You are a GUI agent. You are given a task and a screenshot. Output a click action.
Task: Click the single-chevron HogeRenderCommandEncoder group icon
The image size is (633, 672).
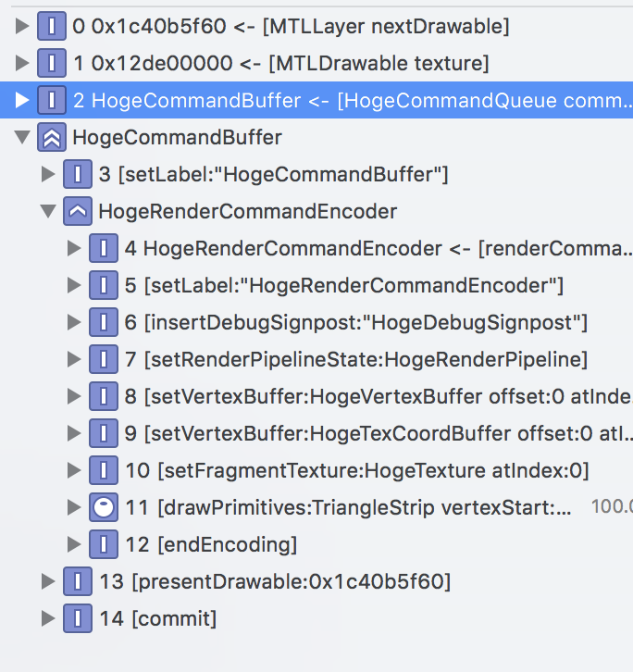78,211
